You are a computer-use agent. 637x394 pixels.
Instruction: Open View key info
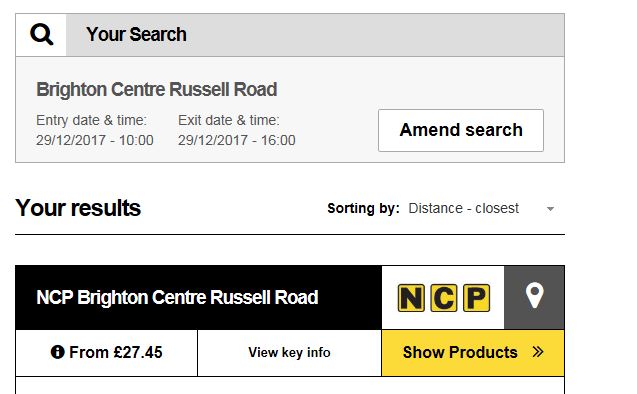tap(289, 353)
